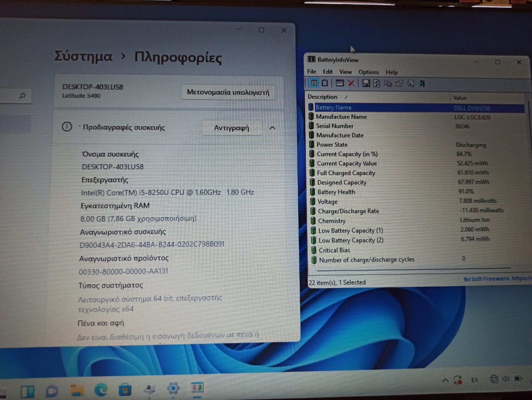Click the 91.0% Battery Health value
Viewport: 532px width, 400px height.
(x=466, y=191)
